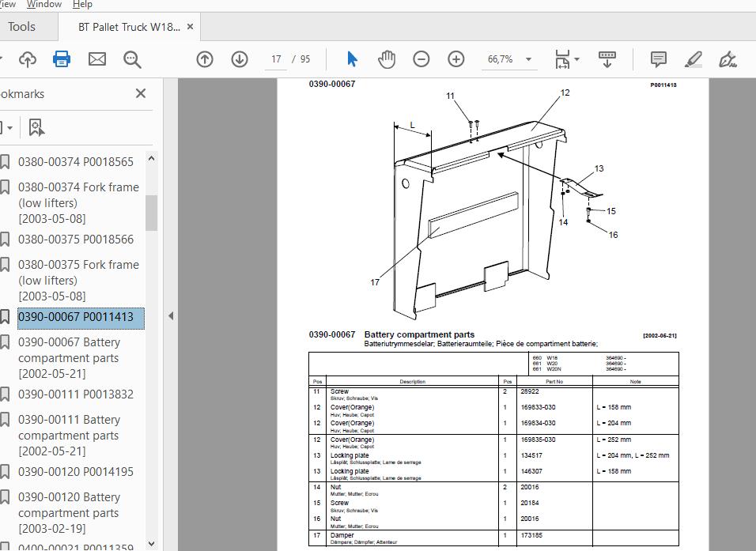The image size is (756, 551).
Task: Click label 17 in the diagram
Action: [x=375, y=282]
